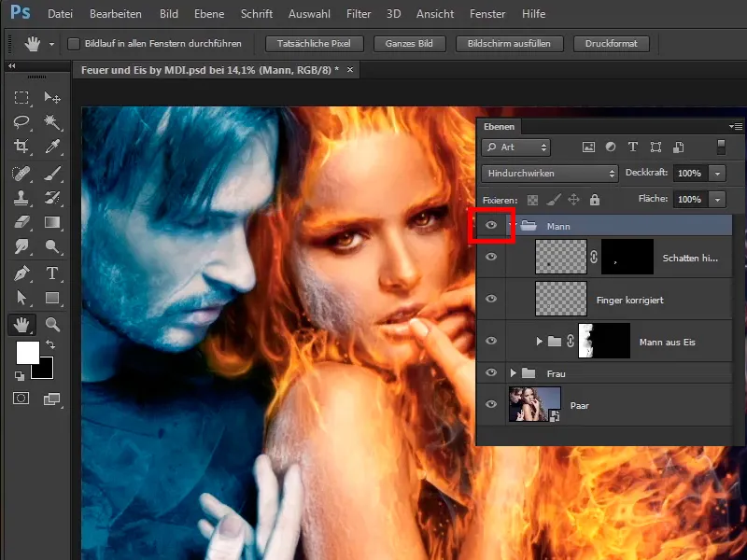
Task: Select the Type tool in toolbox
Action: pos(52,273)
